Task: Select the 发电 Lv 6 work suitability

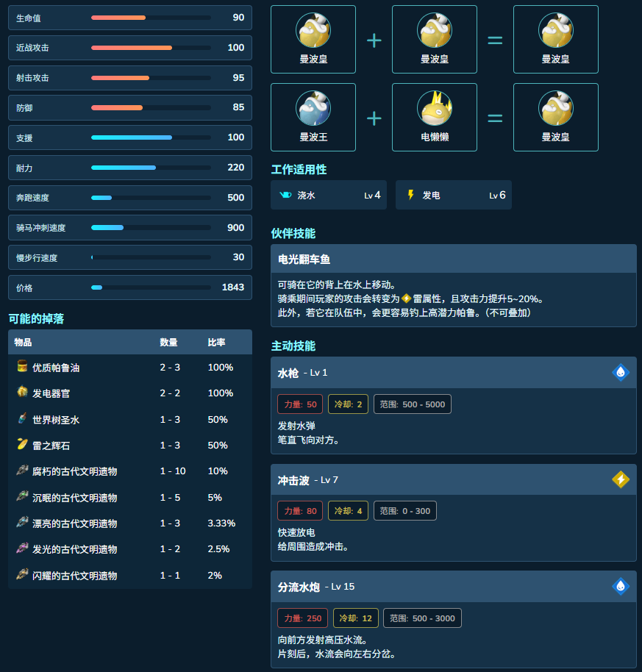Action: [x=454, y=195]
